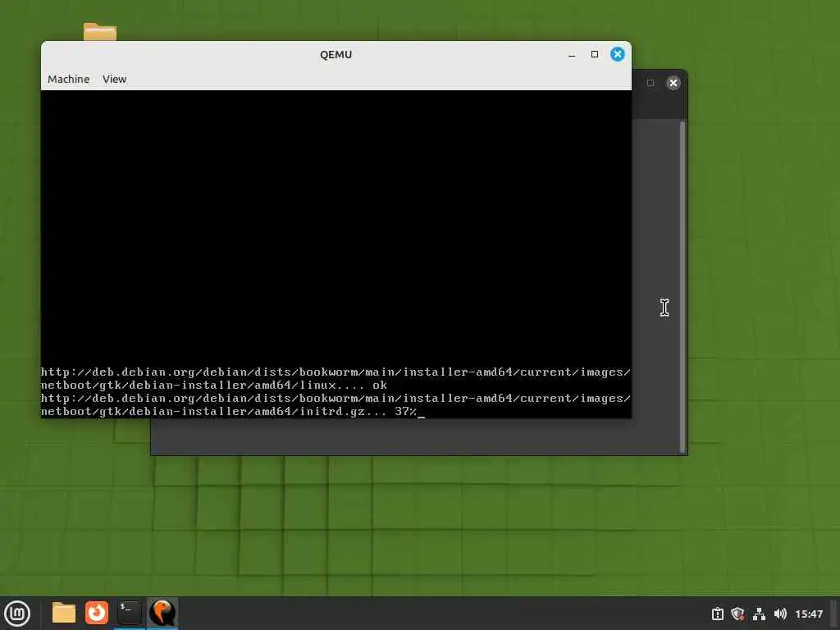
Task: Maximize the background window behind QEMU
Action: [x=651, y=83]
